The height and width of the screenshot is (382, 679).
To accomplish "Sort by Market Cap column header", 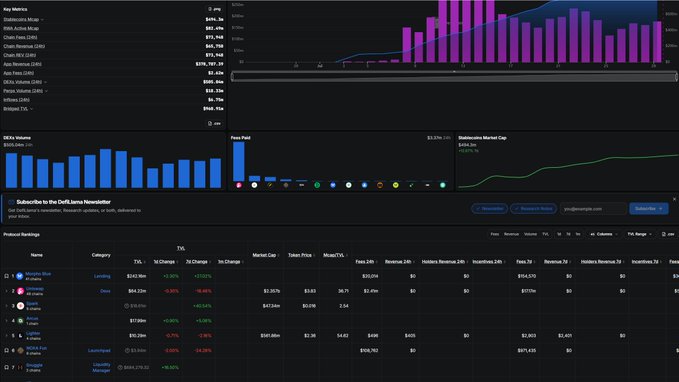I will tap(264, 255).
